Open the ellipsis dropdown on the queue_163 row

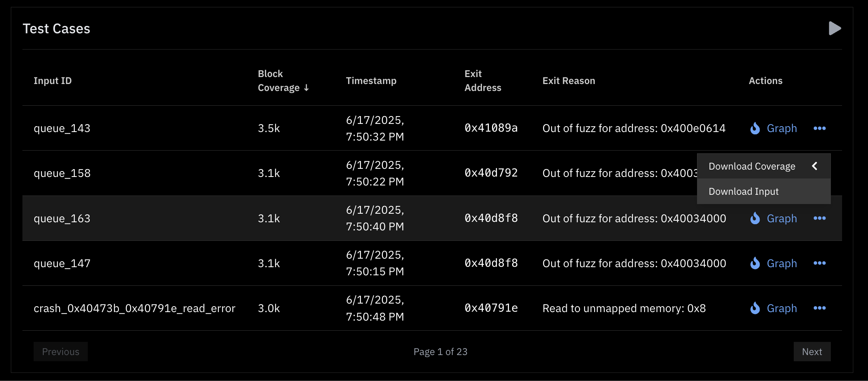click(x=820, y=218)
